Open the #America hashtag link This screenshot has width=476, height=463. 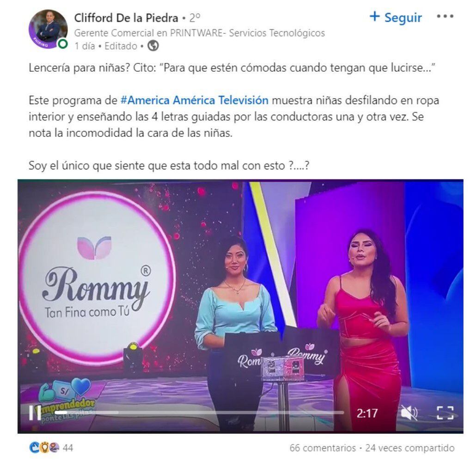click(x=145, y=100)
